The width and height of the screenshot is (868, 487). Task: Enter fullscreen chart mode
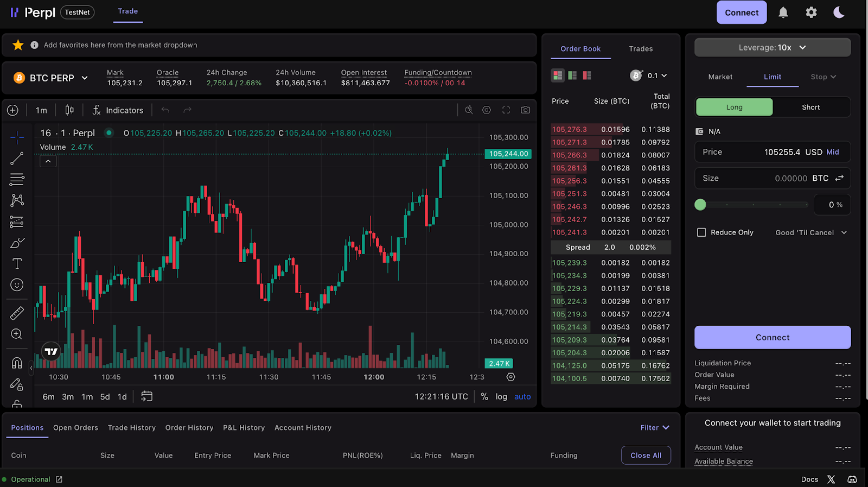point(506,110)
